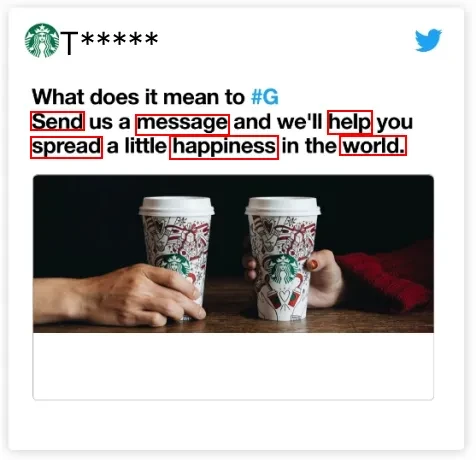Viewport: 476px width, 460px height.
Task: Click the blank card area below photo
Action: (233, 366)
